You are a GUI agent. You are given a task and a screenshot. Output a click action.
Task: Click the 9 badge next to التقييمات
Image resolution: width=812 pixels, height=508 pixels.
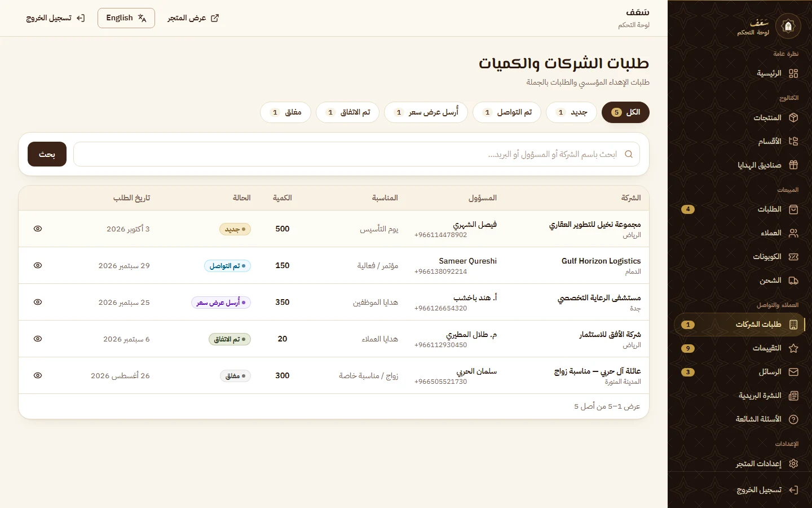688,348
